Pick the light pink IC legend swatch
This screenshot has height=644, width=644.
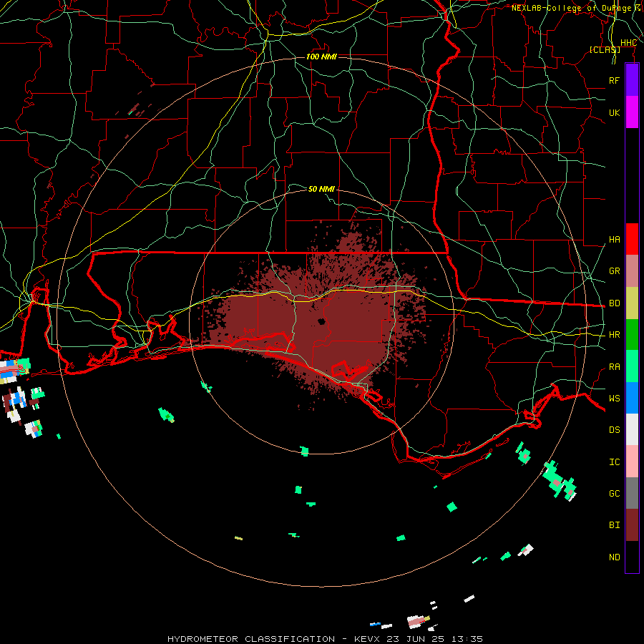click(x=632, y=462)
